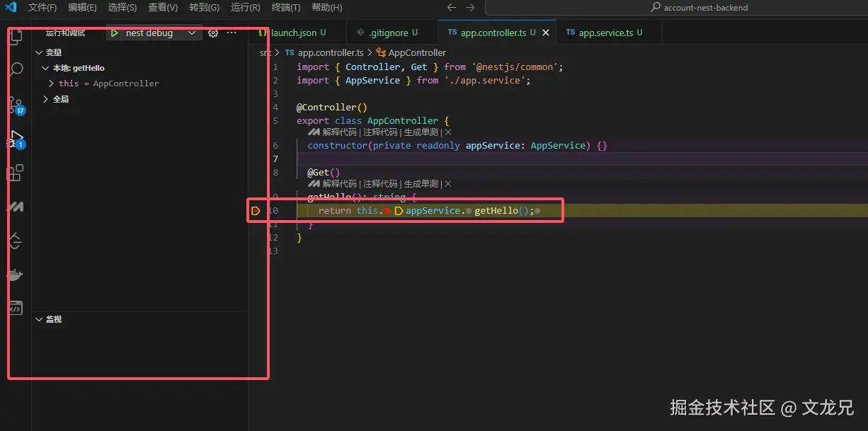Expand the 全局 scope
Viewport: 868px width, 431px height.
(x=46, y=99)
